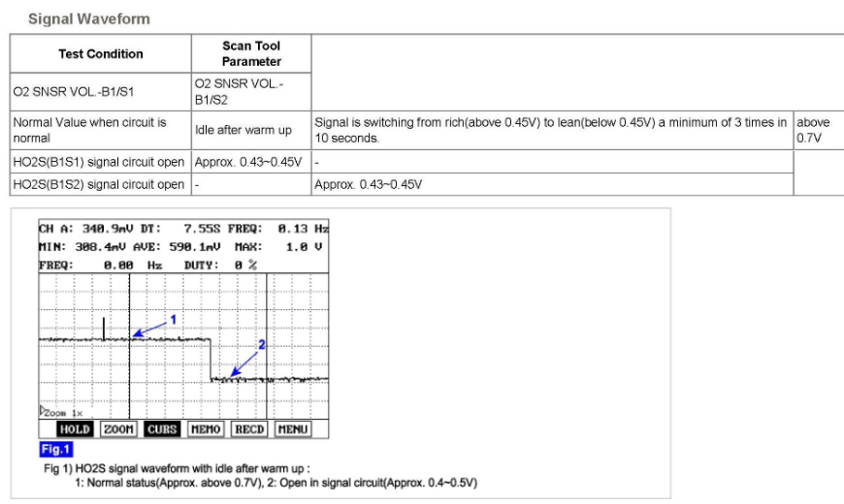This screenshot has height=504, width=844.
Task: Click the 'DT: 7.55S' readout
Action: tap(180, 229)
